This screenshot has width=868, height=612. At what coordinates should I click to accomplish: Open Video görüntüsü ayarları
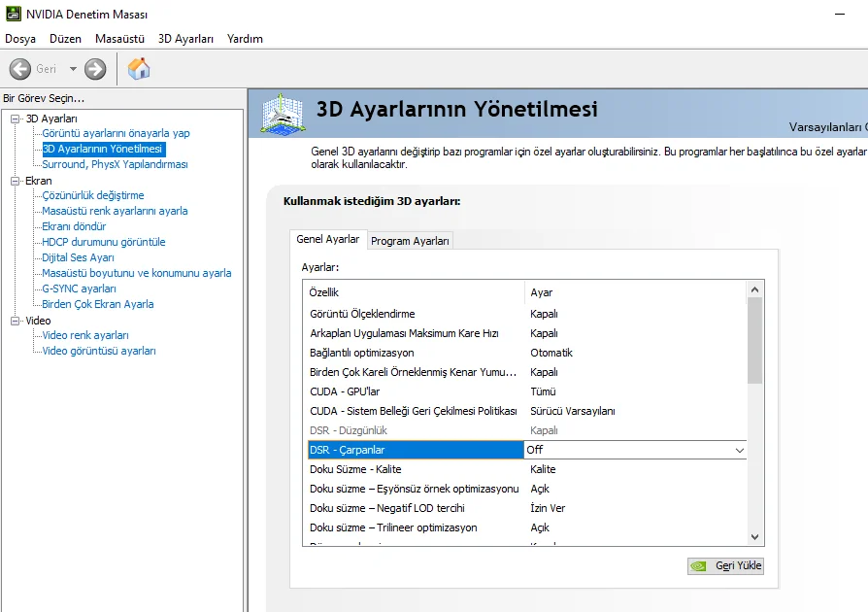99,351
